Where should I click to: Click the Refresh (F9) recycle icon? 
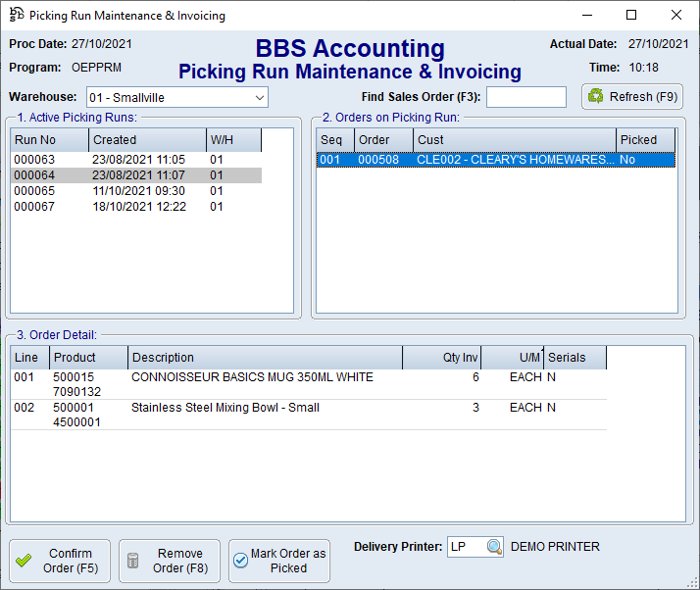tap(596, 97)
